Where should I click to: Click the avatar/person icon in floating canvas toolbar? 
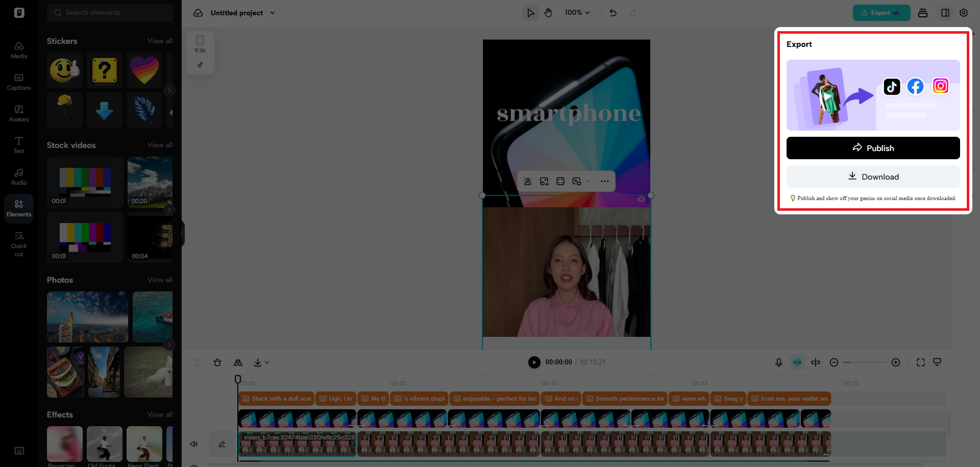pyautogui.click(x=528, y=181)
